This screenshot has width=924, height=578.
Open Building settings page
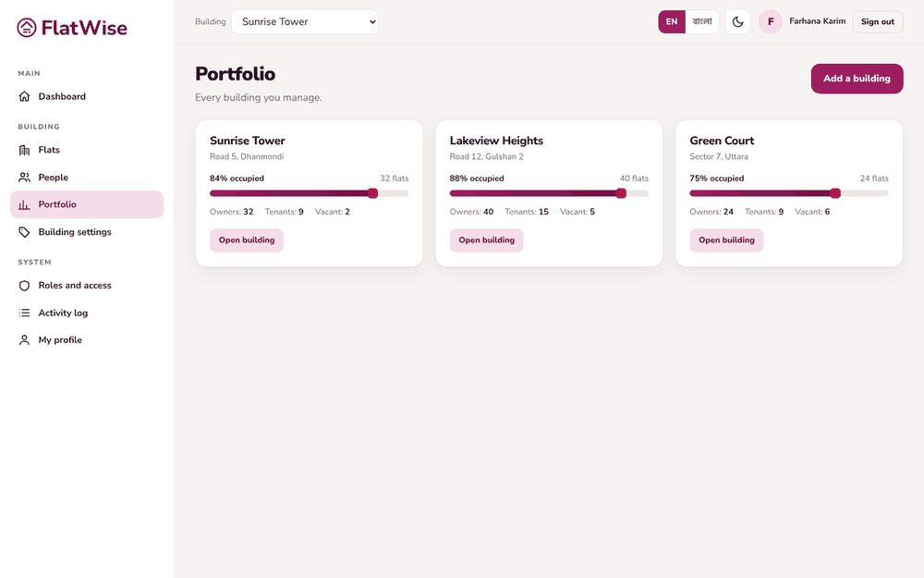pyautogui.click(x=87, y=232)
